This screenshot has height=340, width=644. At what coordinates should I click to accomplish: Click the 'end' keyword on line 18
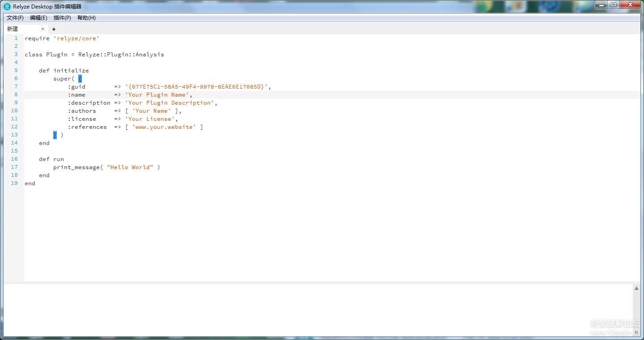[44, 175]
